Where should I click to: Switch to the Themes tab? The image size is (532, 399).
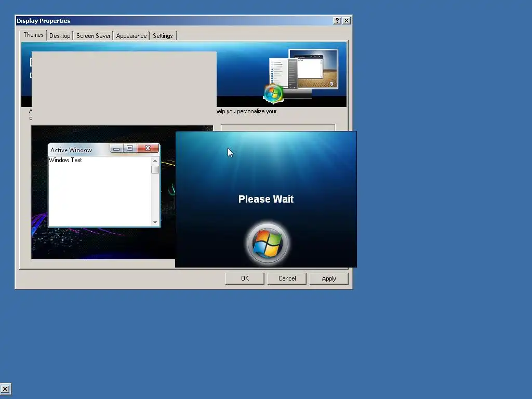(33, 35)
